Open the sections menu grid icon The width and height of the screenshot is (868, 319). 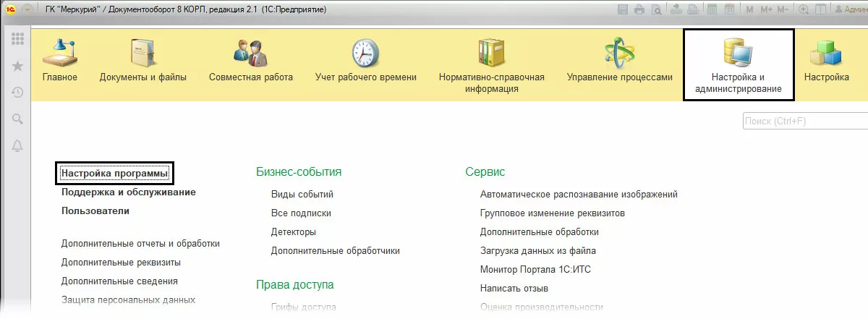click(x=17, y=39)
